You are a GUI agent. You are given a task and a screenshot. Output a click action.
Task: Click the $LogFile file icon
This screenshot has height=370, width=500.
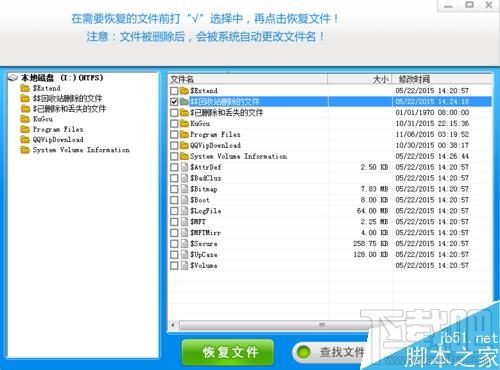point(184,211)
